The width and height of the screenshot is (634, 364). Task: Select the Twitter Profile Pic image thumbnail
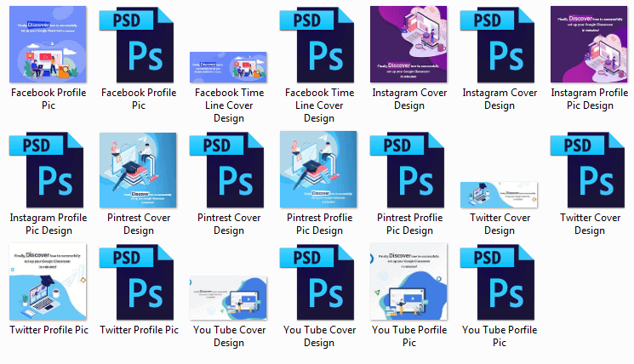(48, 282)
